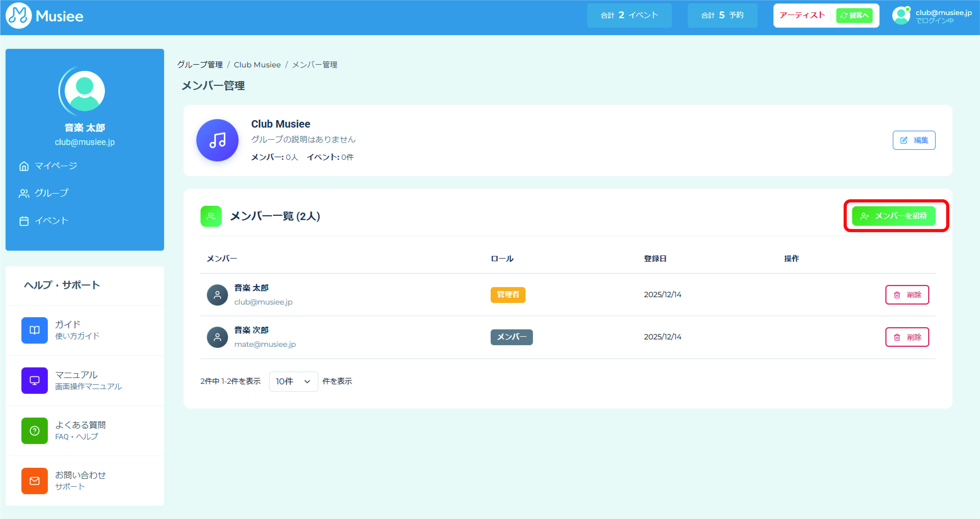
Task: Open イベント in sidebar menu
Action: click(51, 221)
